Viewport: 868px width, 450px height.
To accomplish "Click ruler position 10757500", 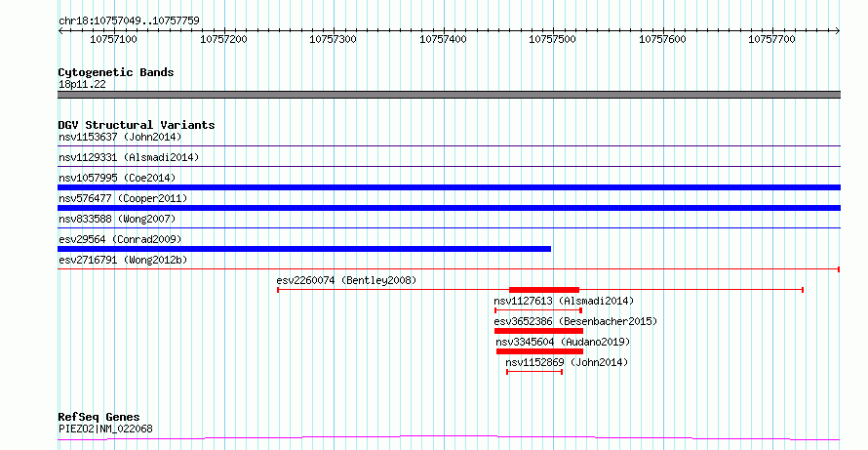I will click(552, 39).
